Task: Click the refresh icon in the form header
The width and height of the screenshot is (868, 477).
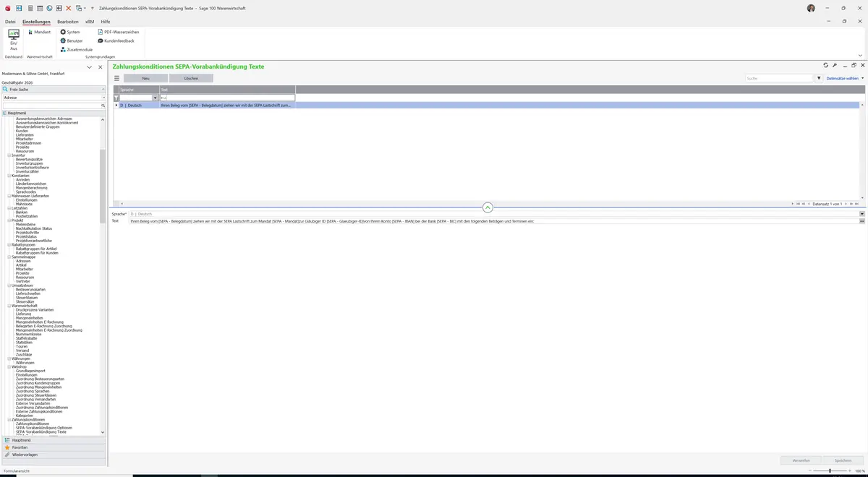Action: click(x=825, y=65)
